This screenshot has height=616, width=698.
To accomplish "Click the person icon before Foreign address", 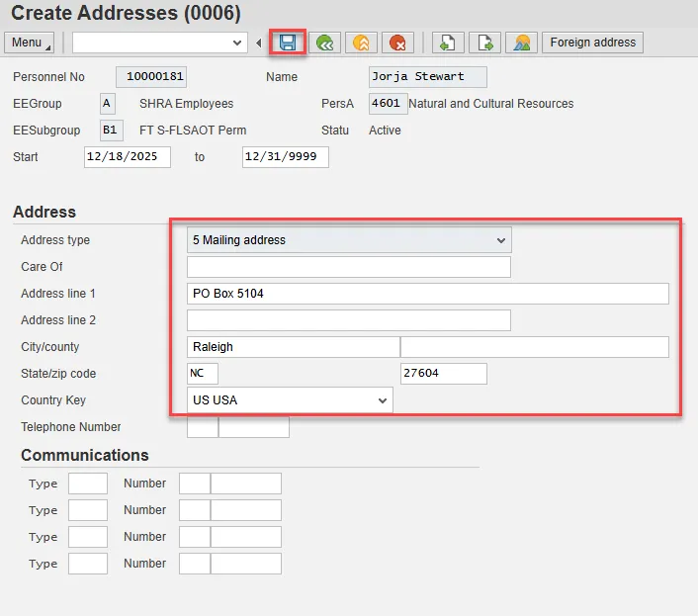I will (521, 43).
